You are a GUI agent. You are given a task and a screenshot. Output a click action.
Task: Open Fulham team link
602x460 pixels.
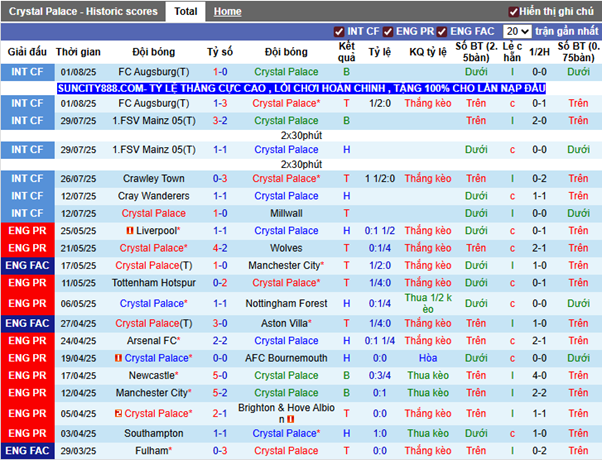[x=154, y=450]
